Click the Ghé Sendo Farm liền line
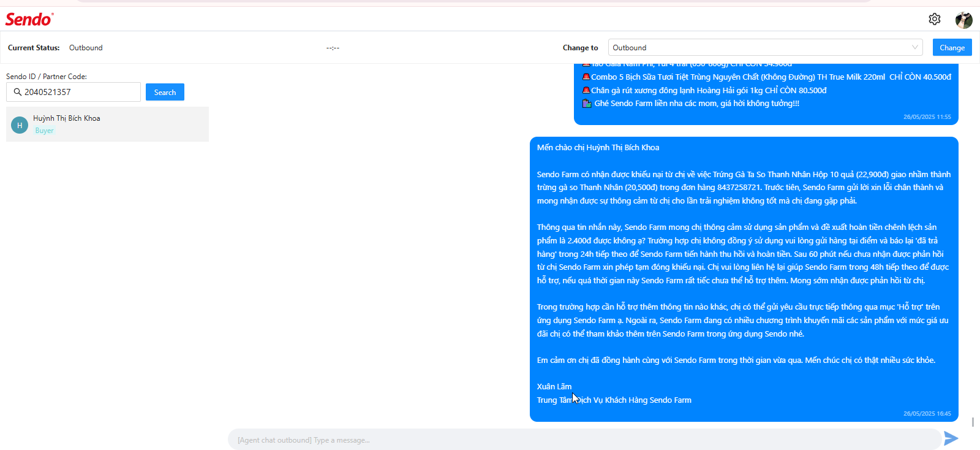The image size is (980, 450). pos(691,104)
